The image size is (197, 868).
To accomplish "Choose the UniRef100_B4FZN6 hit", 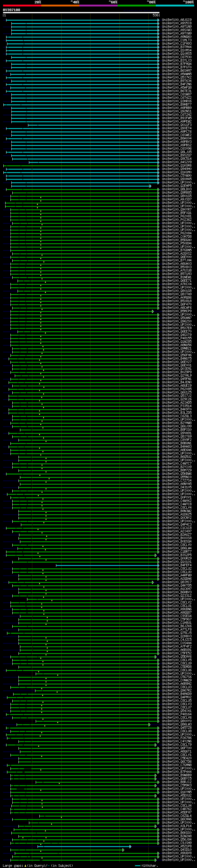I will 177,84.
